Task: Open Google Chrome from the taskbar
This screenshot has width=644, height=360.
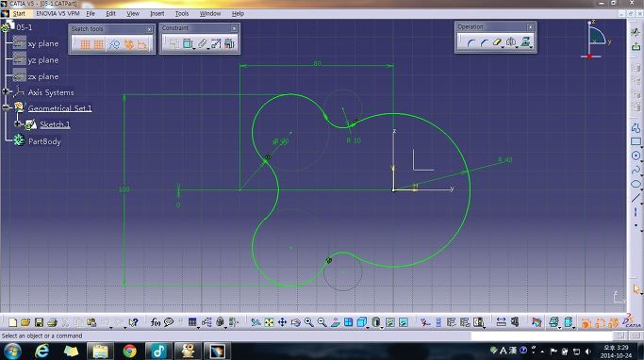Action: (130, 352)
